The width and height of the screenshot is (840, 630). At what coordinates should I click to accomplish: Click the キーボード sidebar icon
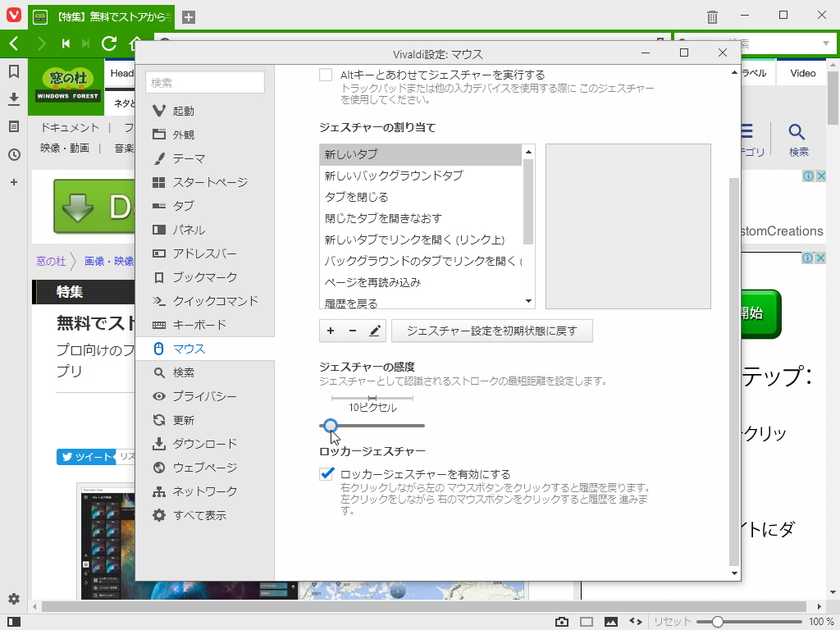point(159,325)
